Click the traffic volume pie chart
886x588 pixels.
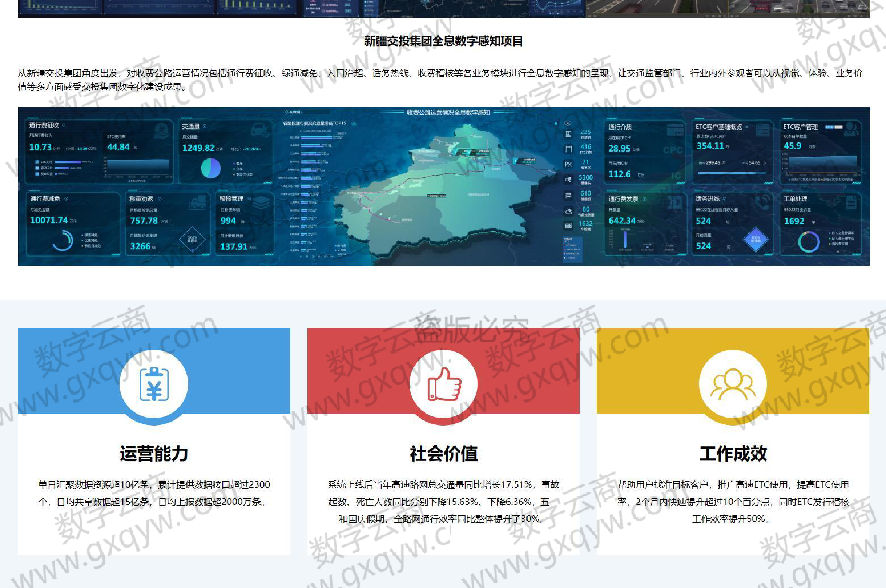[211, 168]
